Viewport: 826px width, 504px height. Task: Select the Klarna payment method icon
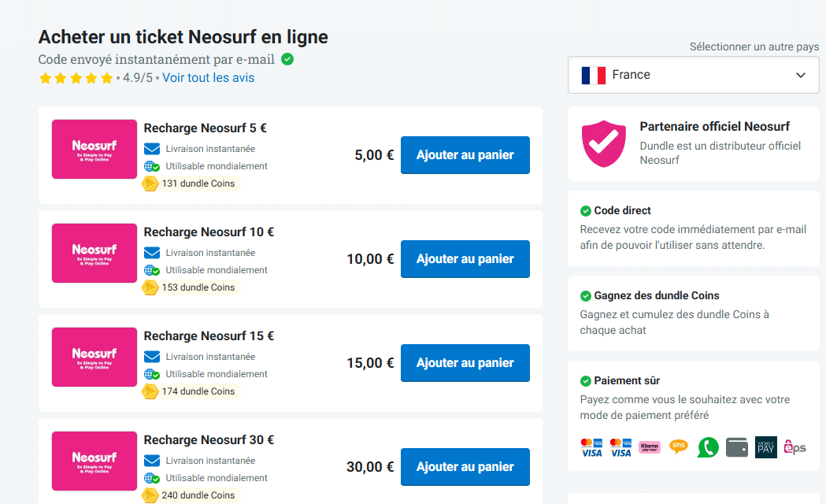point(649,447)
